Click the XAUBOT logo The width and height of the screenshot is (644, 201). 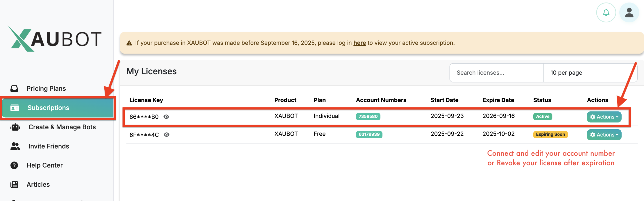point(55,39)
